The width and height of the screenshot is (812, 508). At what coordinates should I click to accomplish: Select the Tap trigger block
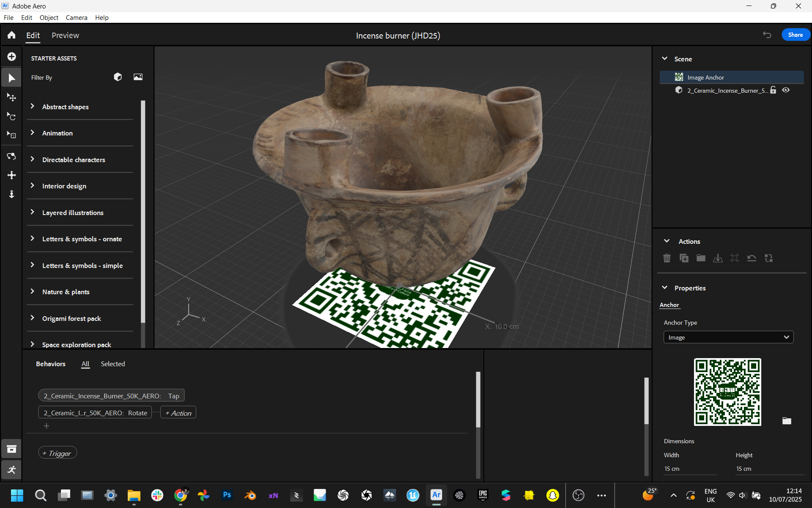pos(111,395)
